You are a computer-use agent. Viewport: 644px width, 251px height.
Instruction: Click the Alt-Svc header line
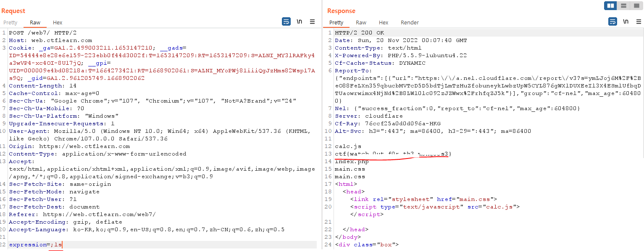(x=432, y=131)
